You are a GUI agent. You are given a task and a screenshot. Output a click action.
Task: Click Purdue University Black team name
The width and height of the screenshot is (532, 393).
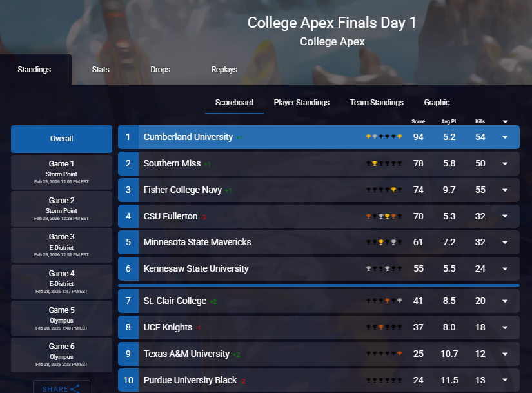[x=190, y=380]
